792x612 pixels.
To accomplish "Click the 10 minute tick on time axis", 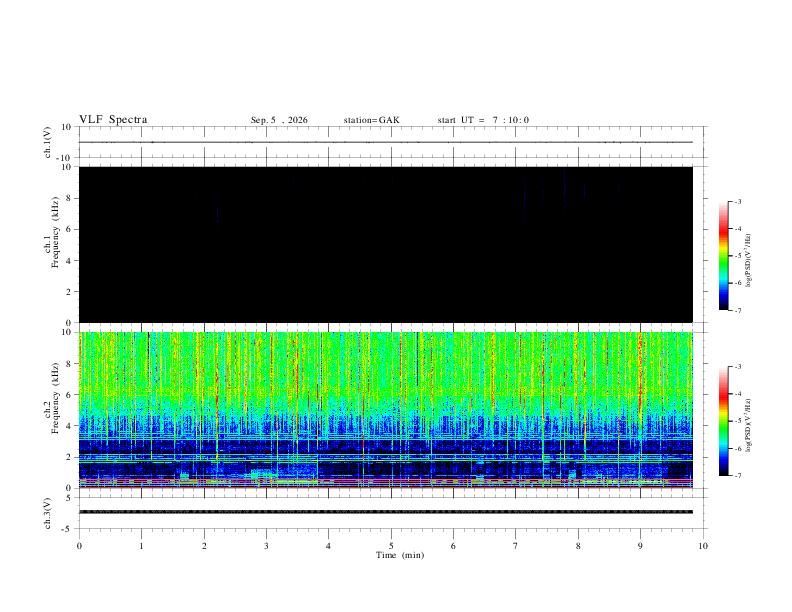I will pos(703,546).
